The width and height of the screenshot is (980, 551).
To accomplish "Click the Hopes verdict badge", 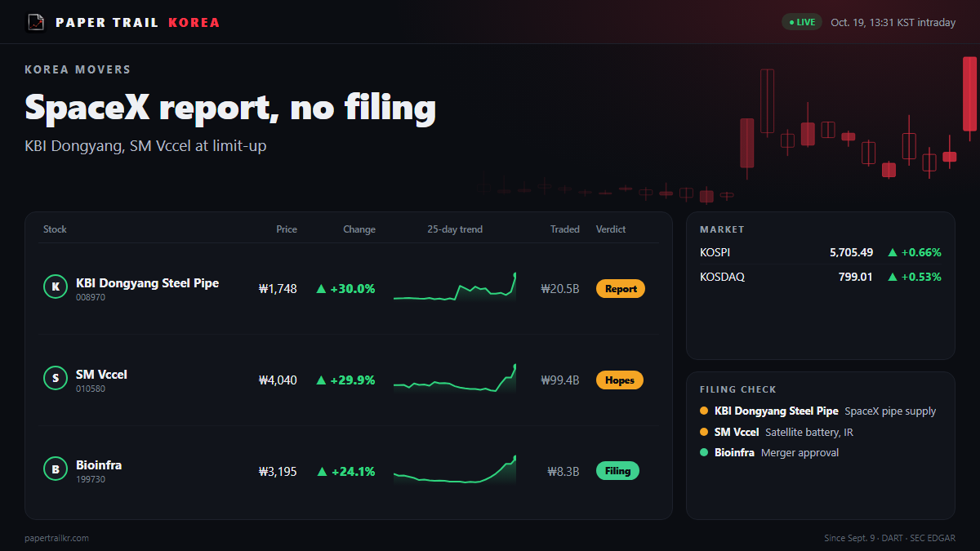I will tap(620, 380).
